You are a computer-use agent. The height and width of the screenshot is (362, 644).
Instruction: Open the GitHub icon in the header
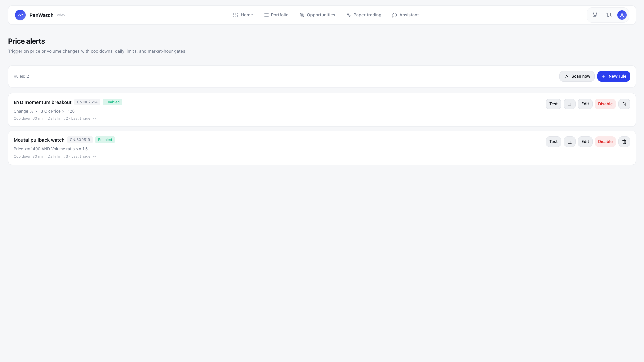[x=595, y=15]
